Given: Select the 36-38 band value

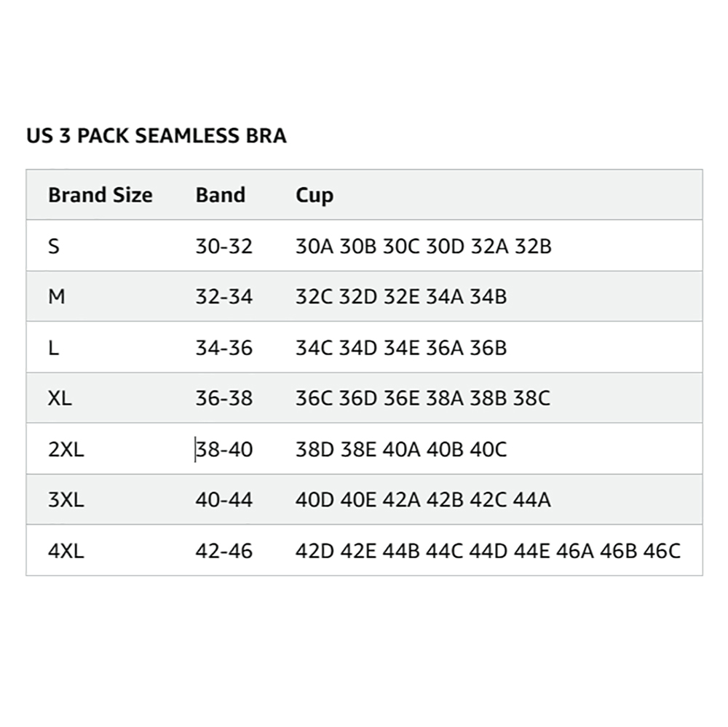Looking at the screenshot, I should pos(223,399).
